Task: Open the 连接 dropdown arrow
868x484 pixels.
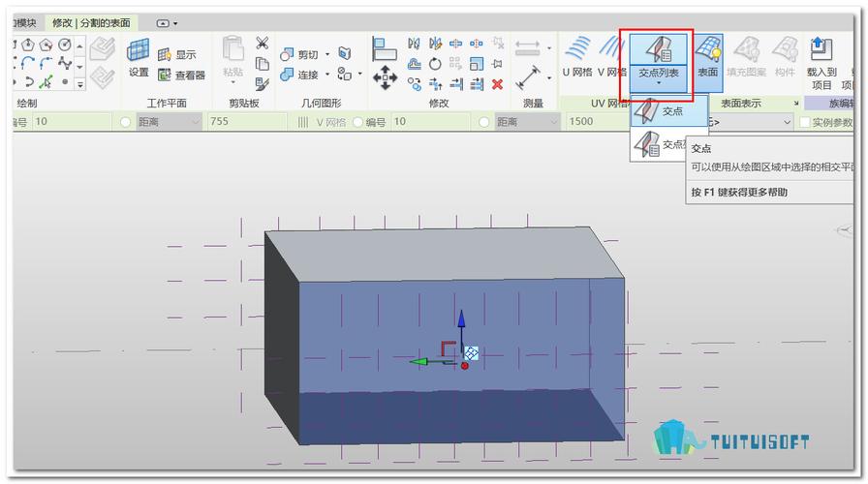Action: coord(327,75)
